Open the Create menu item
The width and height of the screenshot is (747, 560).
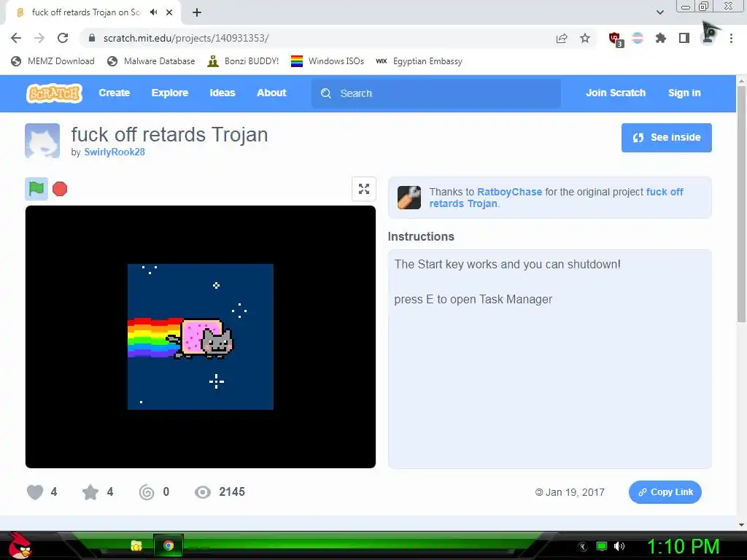point(115,93)
